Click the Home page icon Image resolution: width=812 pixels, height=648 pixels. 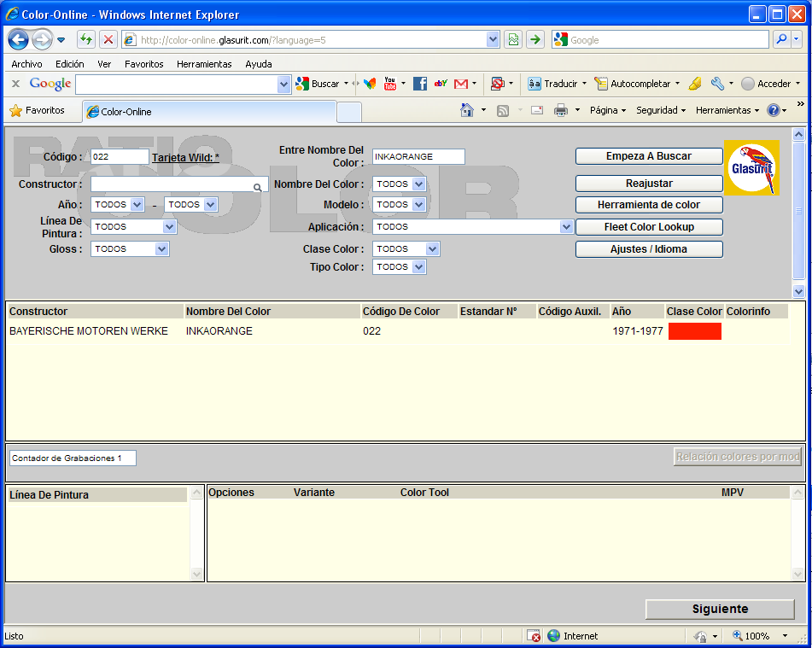coord(467,110)
